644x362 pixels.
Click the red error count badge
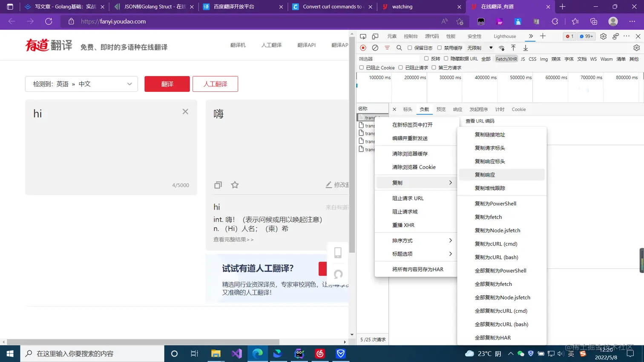569,36
